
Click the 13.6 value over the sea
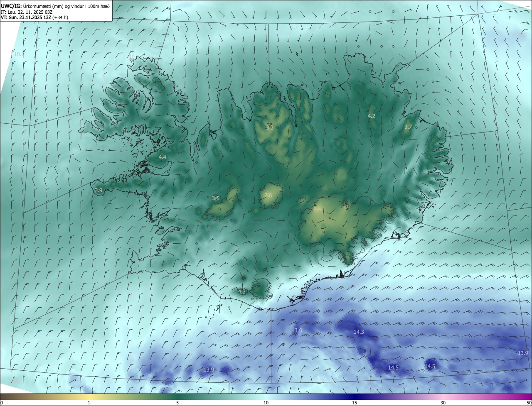click(x=297, y=330)
